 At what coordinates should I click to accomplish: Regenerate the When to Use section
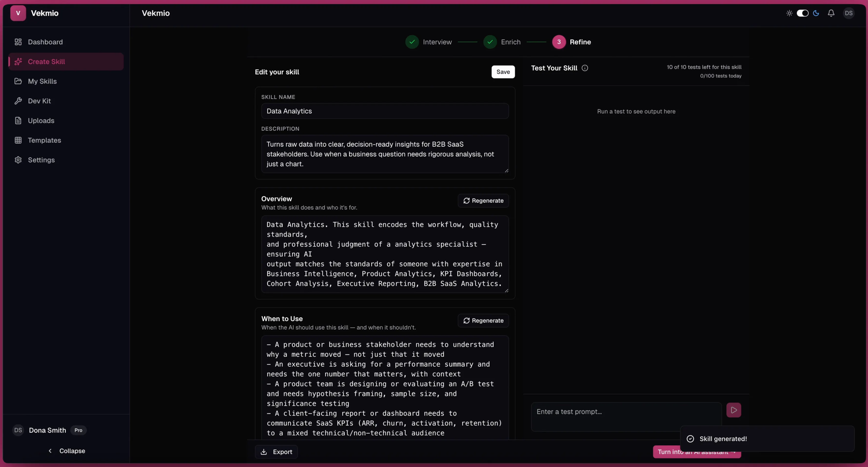(483, 320)
